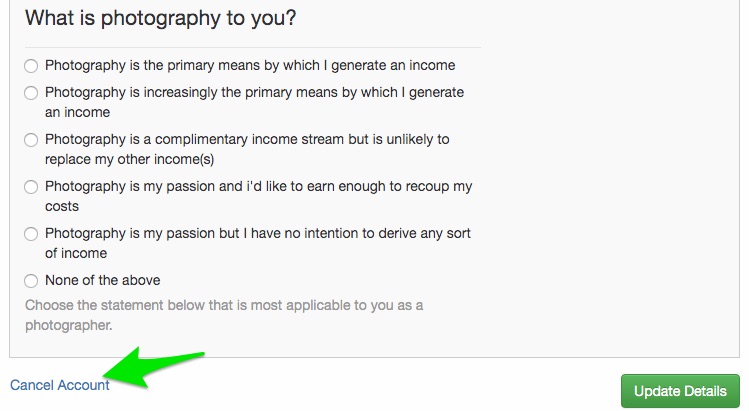
Task: Submit form with Update Details button
Action: pyautogui.click(x=680, y=391)
